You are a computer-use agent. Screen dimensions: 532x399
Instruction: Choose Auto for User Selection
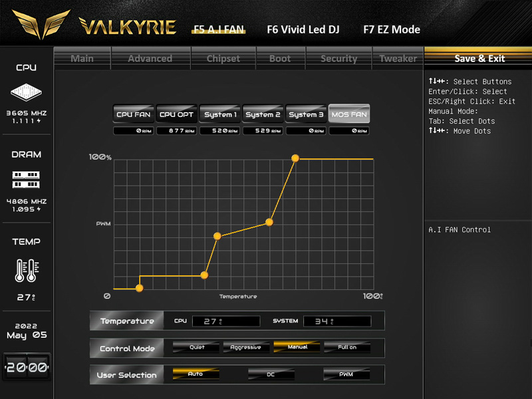pos(196,374)
